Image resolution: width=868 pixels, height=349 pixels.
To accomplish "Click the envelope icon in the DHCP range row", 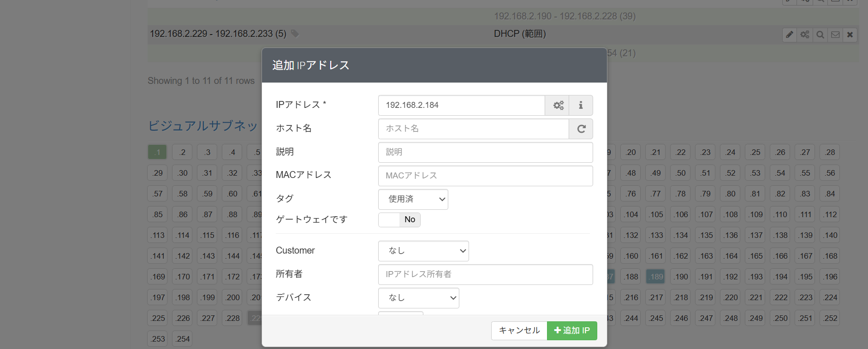I will pyautogui.click(x=835, y=35).
